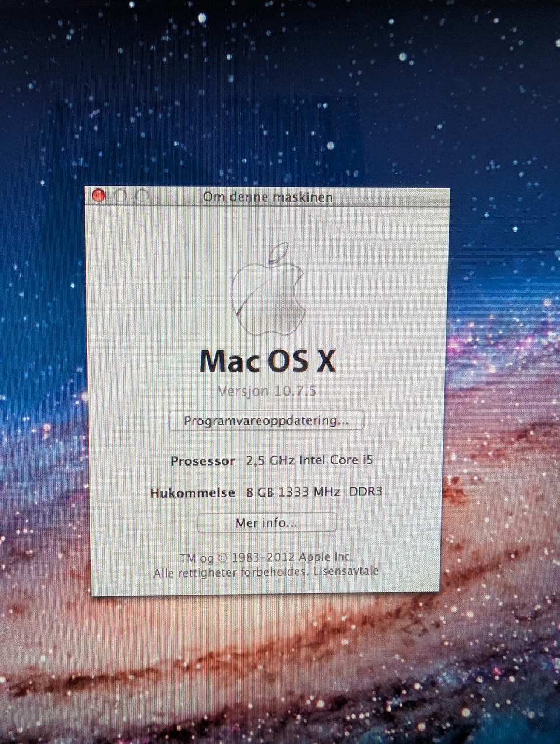Click the Prosessor label
Screen dimensions: 560x744
[x=202, y=461]
